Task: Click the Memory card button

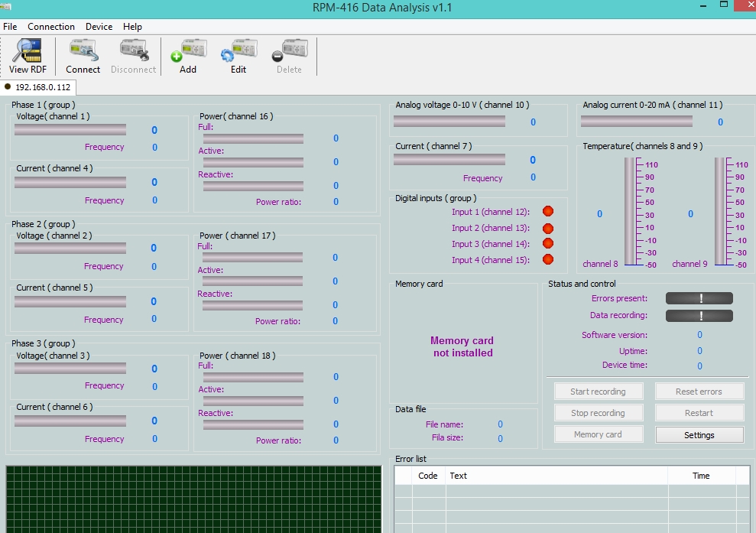Action: click(x=599, y=434)
